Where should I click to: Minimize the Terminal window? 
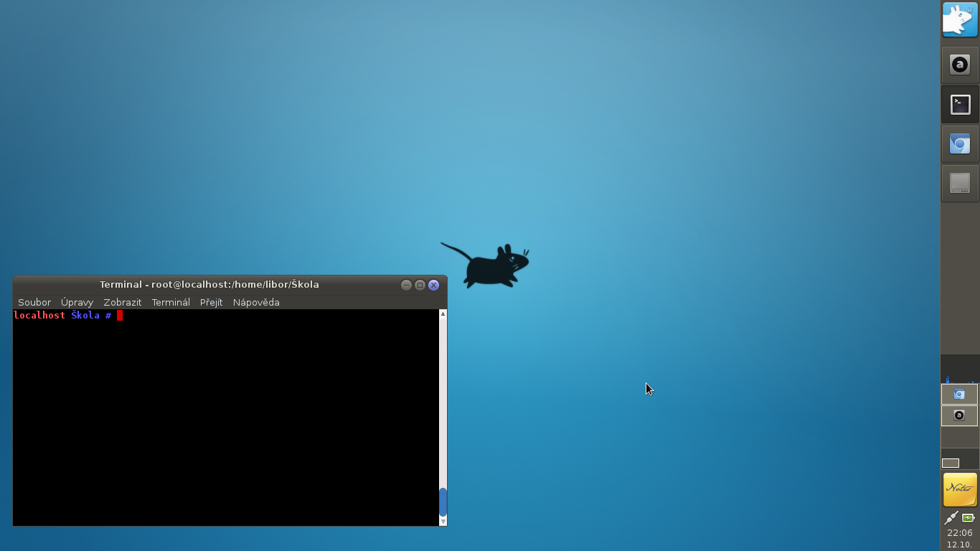click(406, 285)
